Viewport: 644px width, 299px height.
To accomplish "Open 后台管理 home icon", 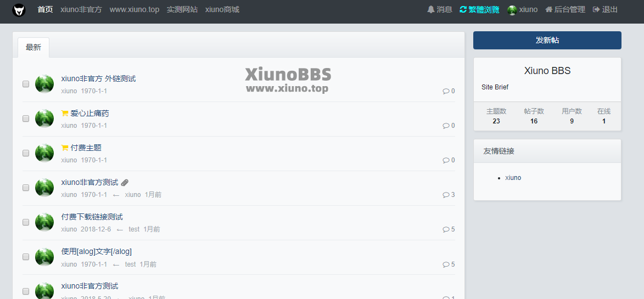I will [x=548, y=9].
